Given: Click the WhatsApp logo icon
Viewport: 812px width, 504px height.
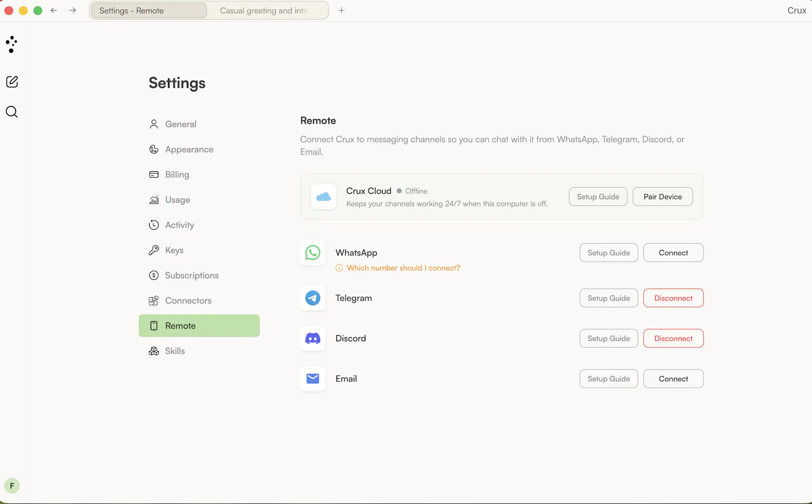Looking at the screenshot, I should (x=313, y=253).
